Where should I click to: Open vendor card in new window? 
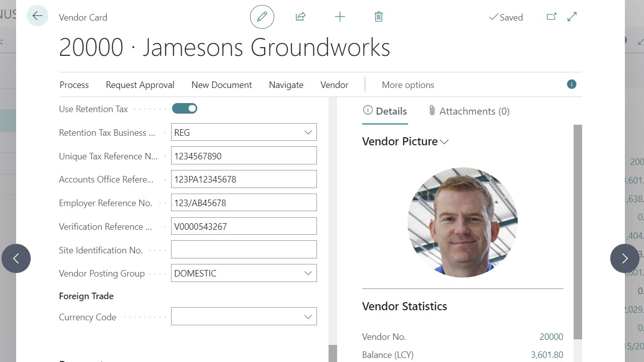click(x=551, y=17)
